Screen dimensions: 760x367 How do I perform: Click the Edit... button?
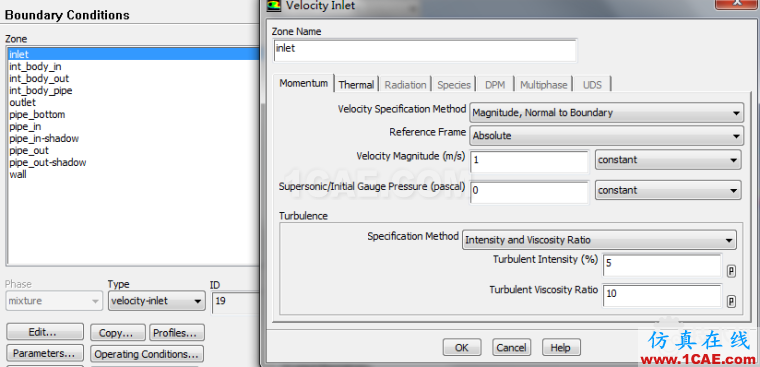[x=45, y=333]
